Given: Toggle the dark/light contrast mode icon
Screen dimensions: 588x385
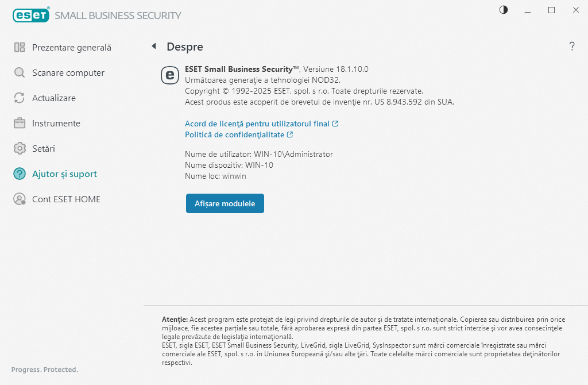Looking at the screenshot, I should click(x=503, y=10).
